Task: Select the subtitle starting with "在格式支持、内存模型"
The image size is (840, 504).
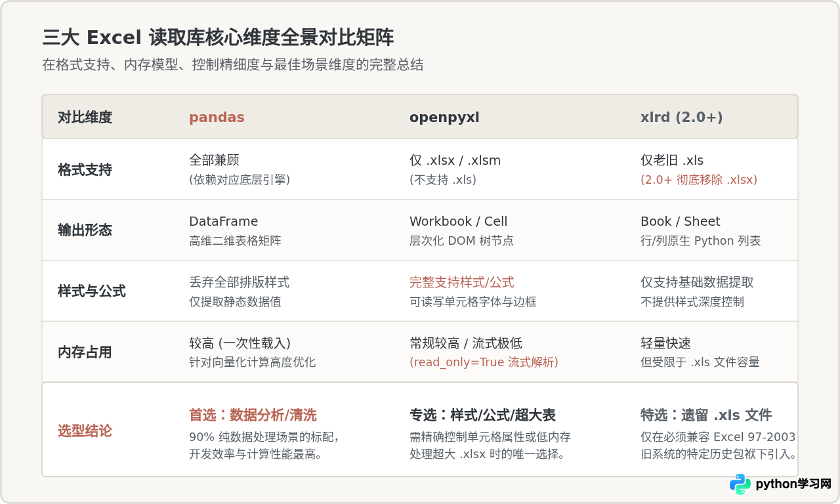Action: coord(233,64)
